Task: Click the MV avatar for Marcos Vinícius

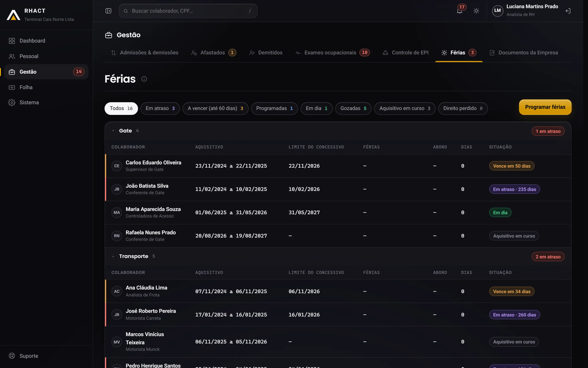Action: tap(117, 342)
